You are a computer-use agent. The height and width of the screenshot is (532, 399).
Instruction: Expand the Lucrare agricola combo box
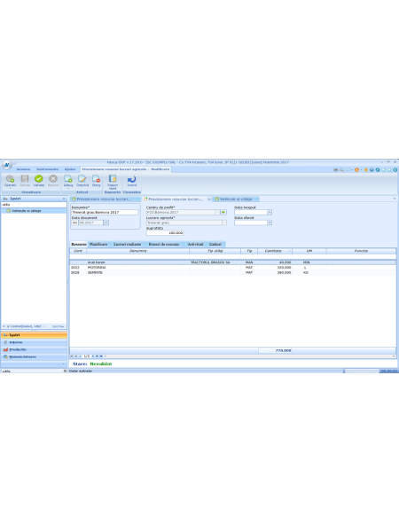coord(224,223)
